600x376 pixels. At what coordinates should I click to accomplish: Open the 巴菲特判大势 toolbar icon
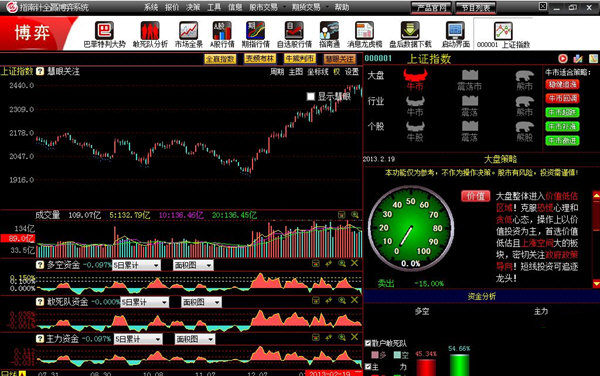(104, 31)
